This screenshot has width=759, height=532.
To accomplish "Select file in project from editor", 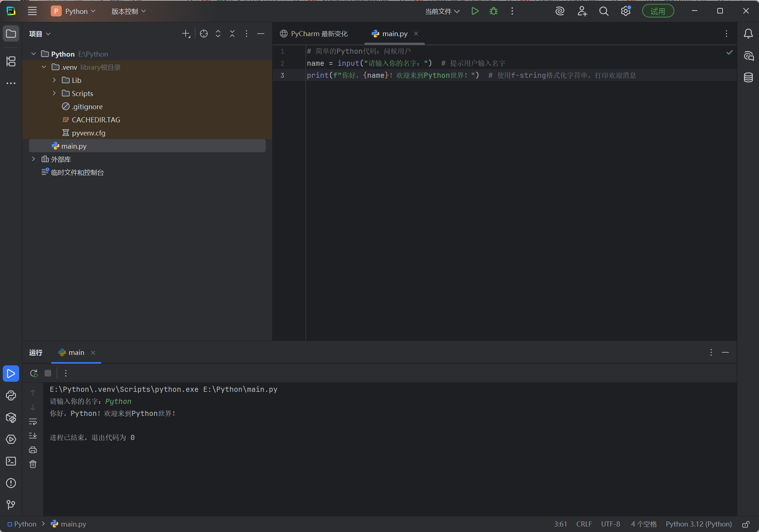I will pyautogui.click(x=203, y=34).
